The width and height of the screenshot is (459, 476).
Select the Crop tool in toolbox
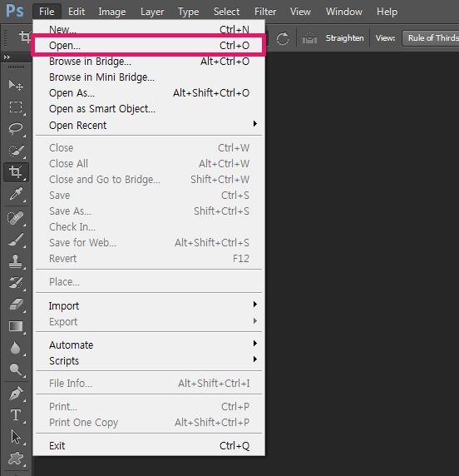click(16, 172)
